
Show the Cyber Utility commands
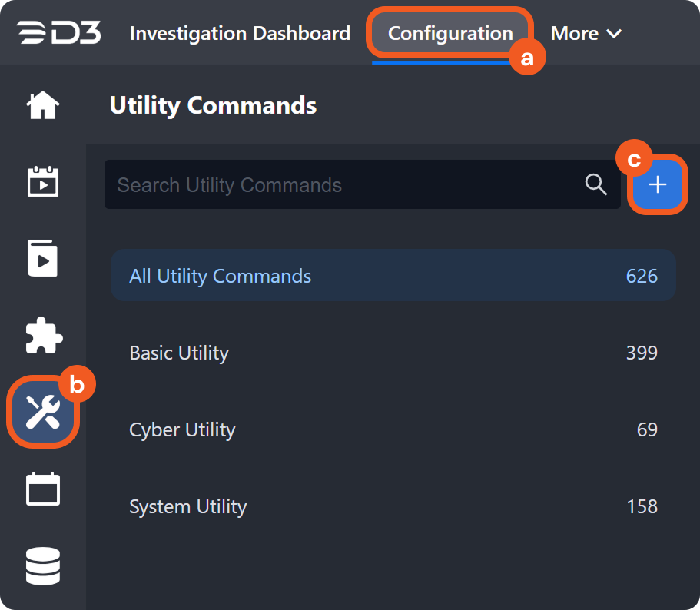(x=182, y=429)
